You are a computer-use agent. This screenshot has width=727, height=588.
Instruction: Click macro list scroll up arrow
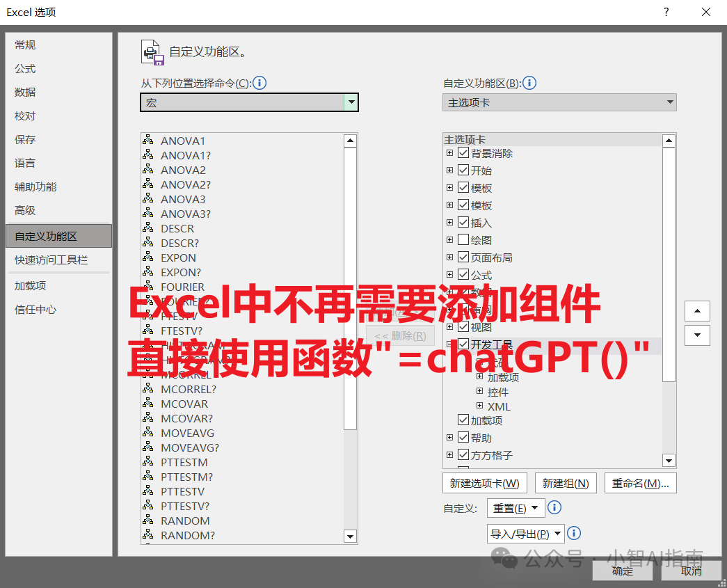pyautogui.click(x=351, y=141)
